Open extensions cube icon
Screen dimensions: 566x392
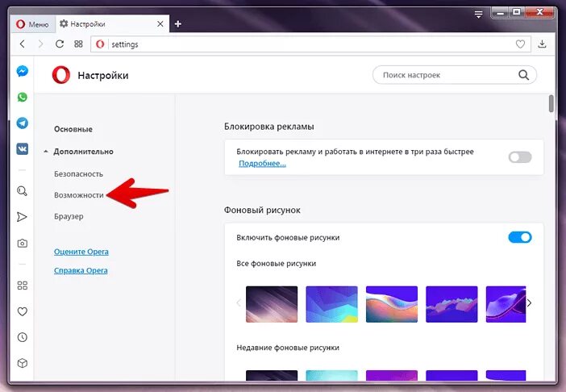coord(23,363)
